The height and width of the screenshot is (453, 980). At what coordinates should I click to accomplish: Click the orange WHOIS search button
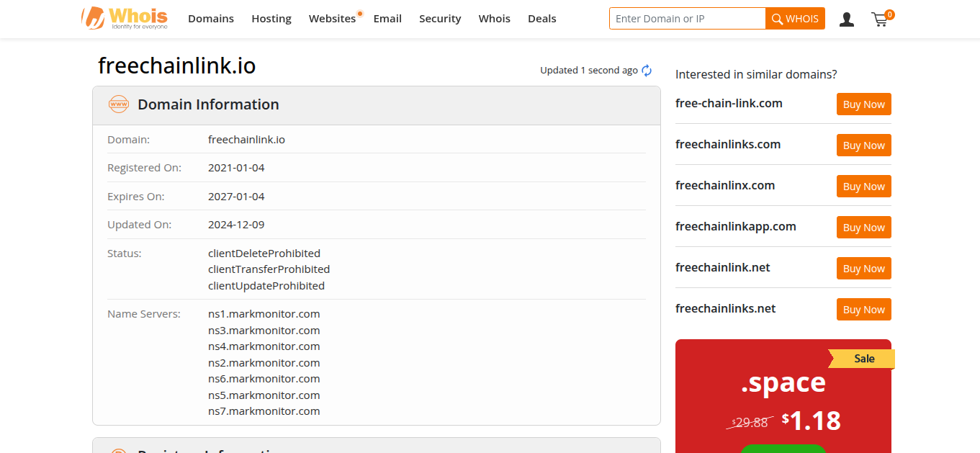(x=796, y=19)
